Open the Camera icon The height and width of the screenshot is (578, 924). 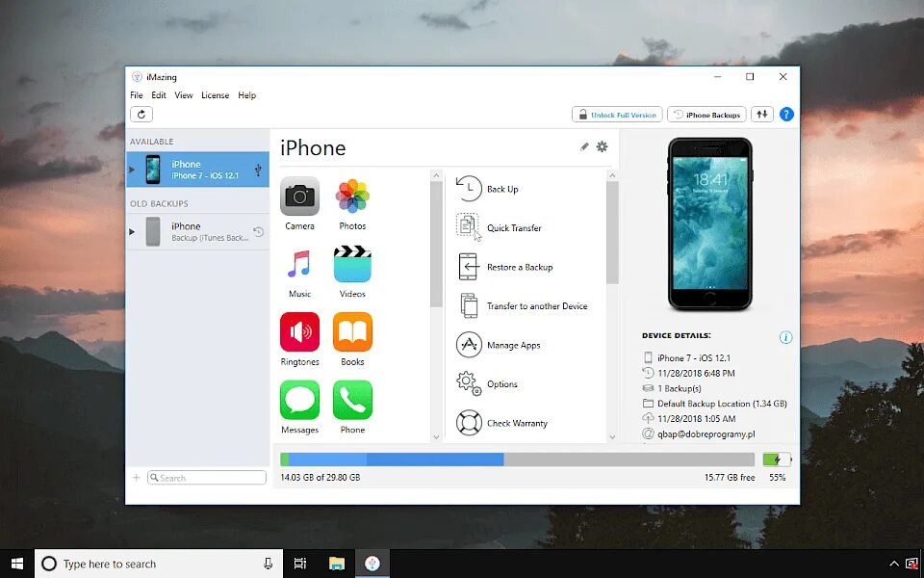(299, 198)
